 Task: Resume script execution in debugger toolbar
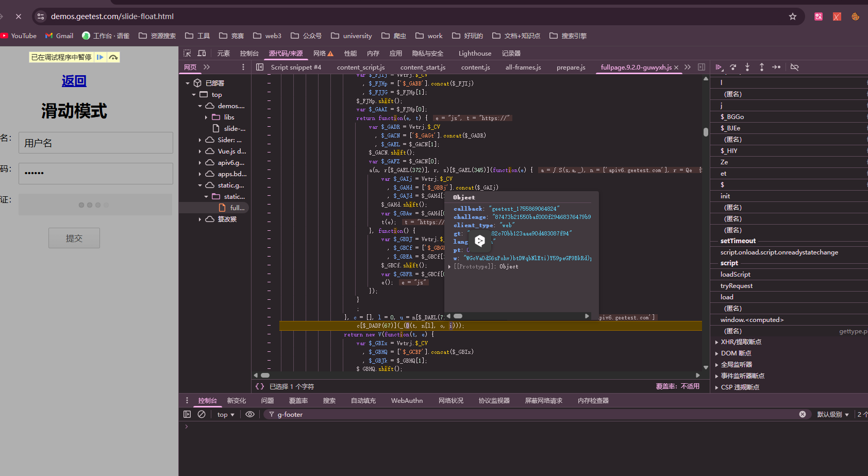[719, 67]
